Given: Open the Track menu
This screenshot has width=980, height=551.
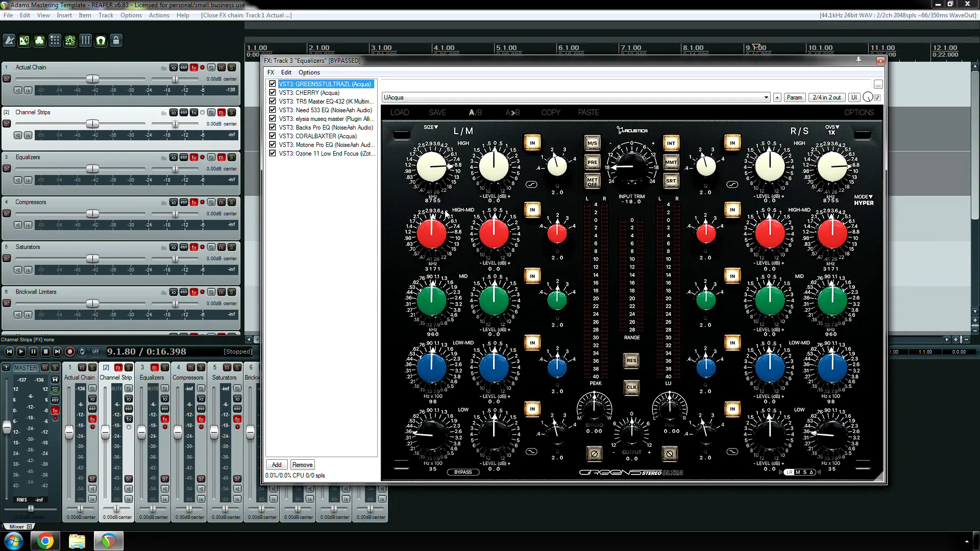Looking at the screenshot, I should (106, 15).
